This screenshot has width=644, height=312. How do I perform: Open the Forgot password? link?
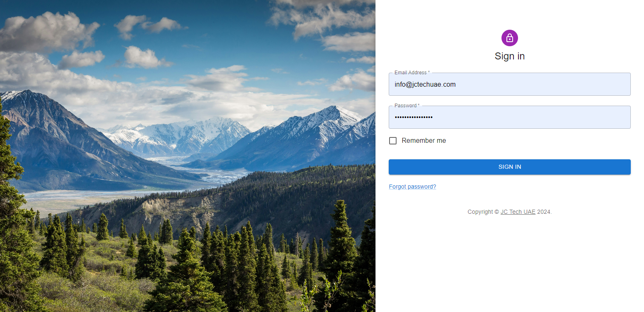[412, 187]
